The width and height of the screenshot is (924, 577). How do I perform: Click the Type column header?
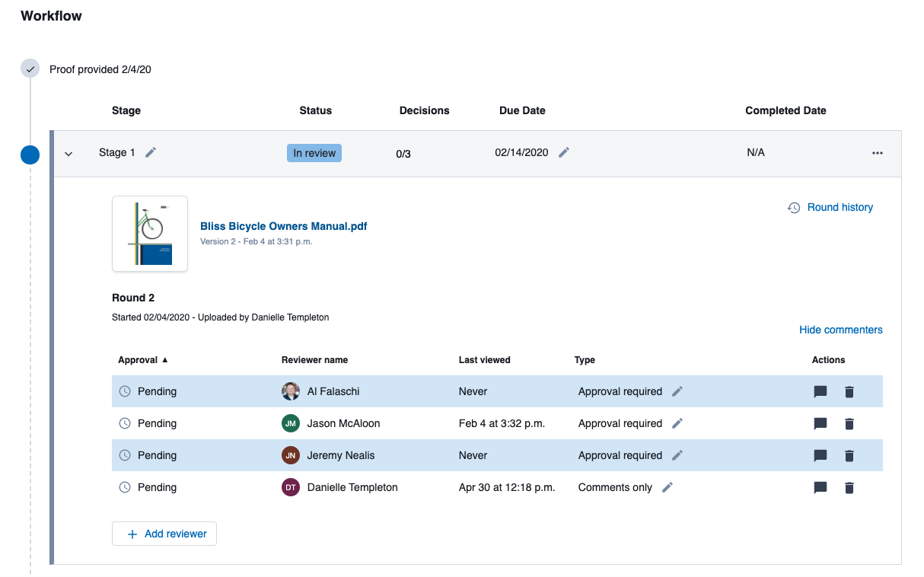[585, 360]
